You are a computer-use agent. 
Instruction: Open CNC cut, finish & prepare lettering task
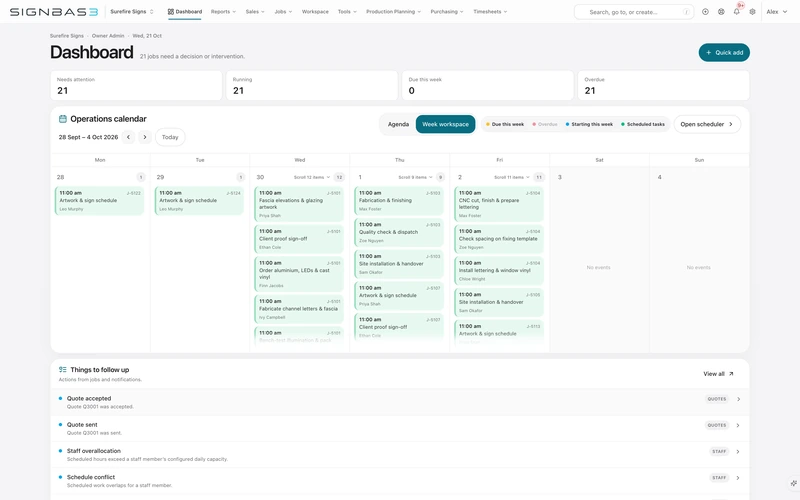[x=499, y=204]
